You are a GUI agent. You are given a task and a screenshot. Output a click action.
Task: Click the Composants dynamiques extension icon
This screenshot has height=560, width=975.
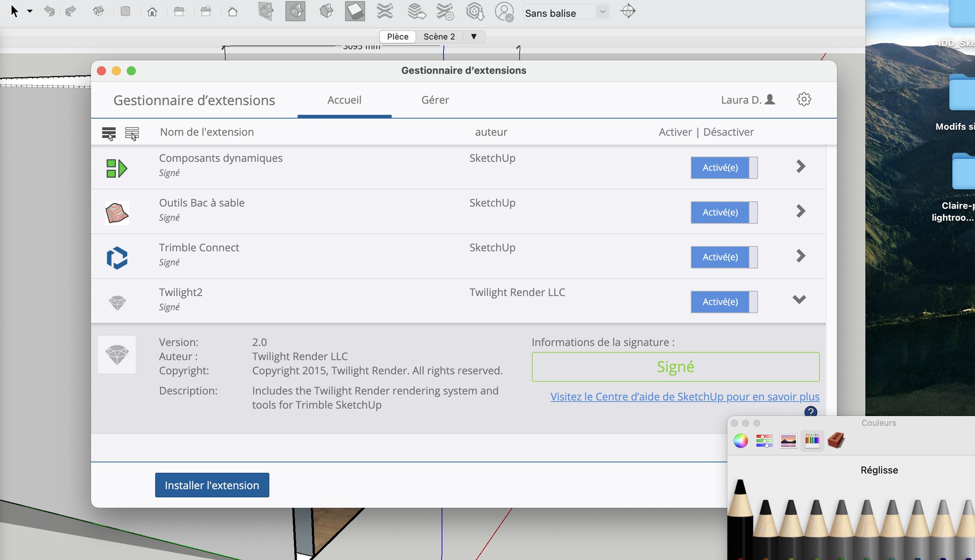[x=117, y=168]
